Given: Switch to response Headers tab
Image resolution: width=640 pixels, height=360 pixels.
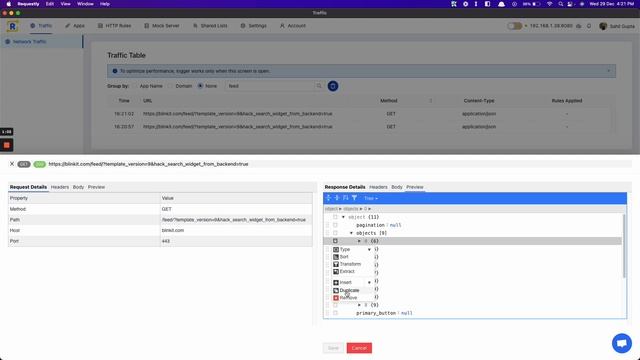Looking at the screenshot, I should pyautogui.click(x=378, y=187).
